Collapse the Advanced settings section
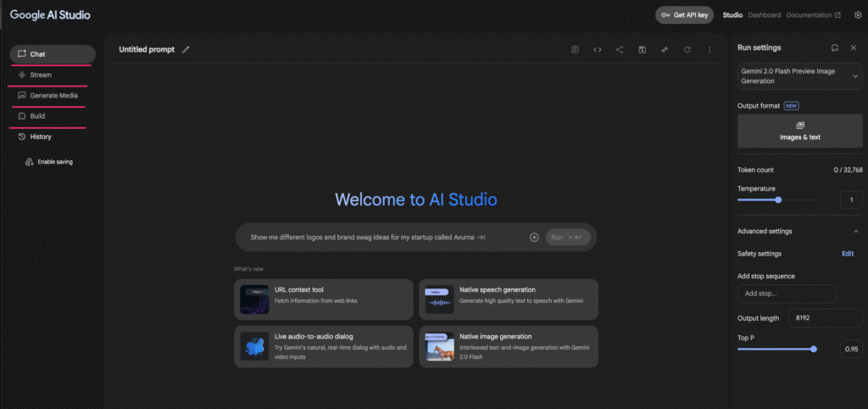 coord(856,231)
